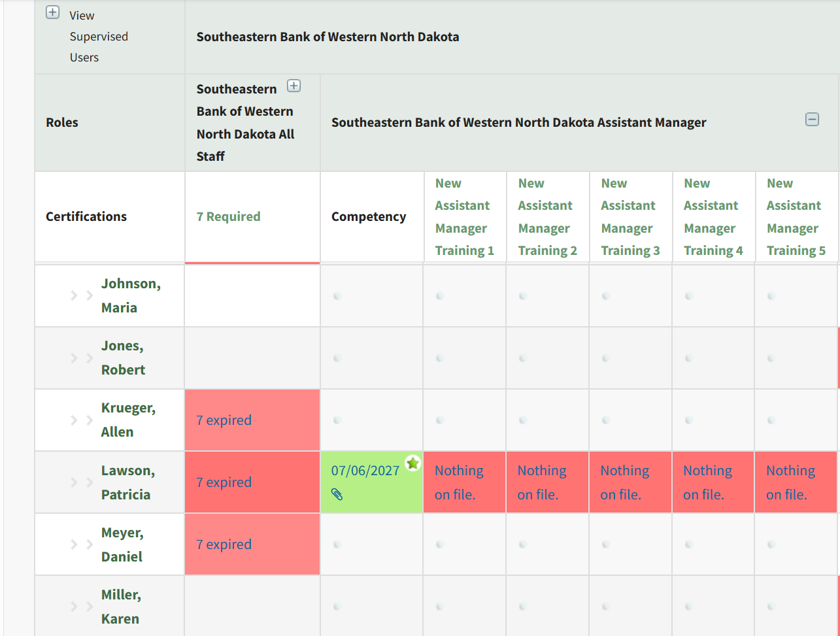Click the Competency column header
This screenshot has height=636, width=840.
369,216
